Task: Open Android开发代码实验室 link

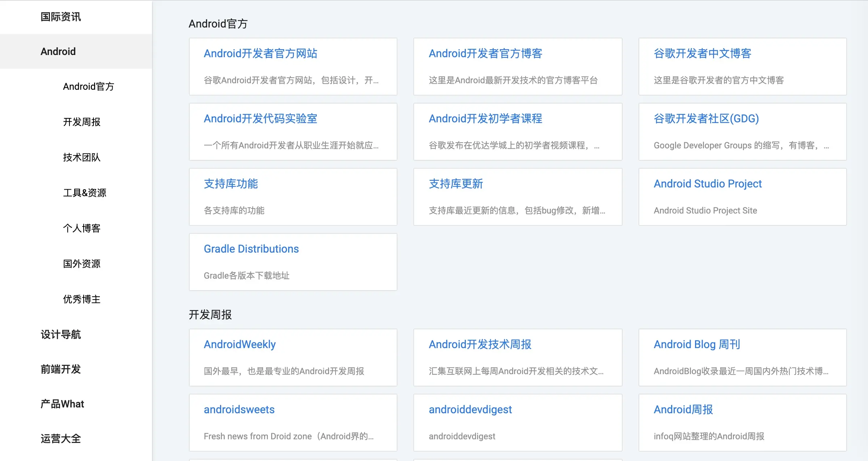Action: coord(260,119)
